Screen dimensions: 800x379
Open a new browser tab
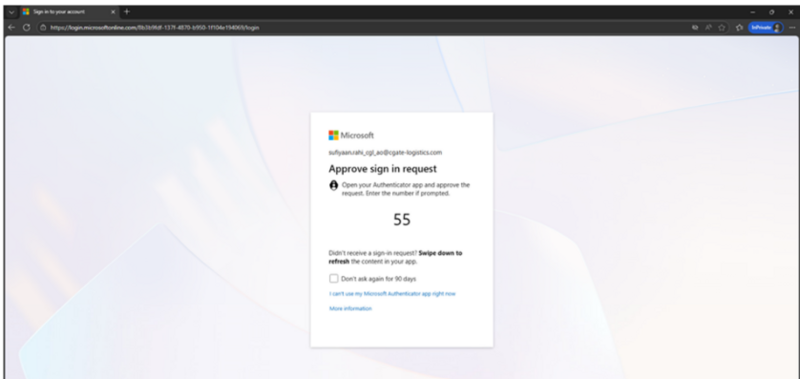coord(127,12)
